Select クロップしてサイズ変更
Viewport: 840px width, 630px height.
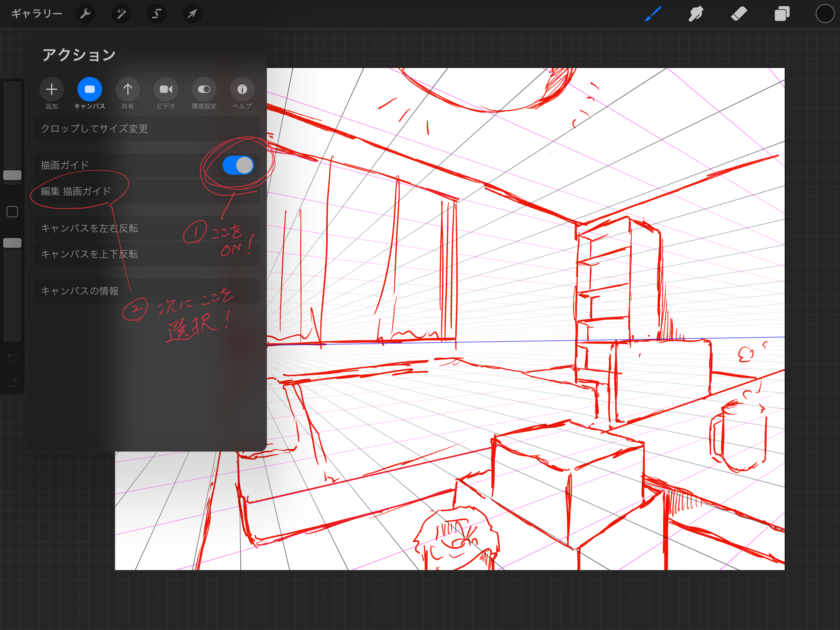pos(147,129)
